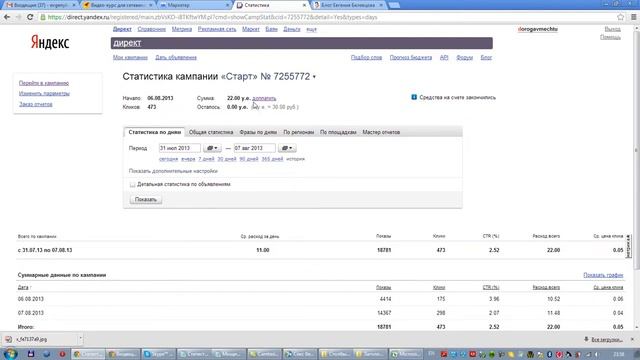Screen dimensions: 640x360
Task: Click the 'Показать' button
Action: point(146,199)
